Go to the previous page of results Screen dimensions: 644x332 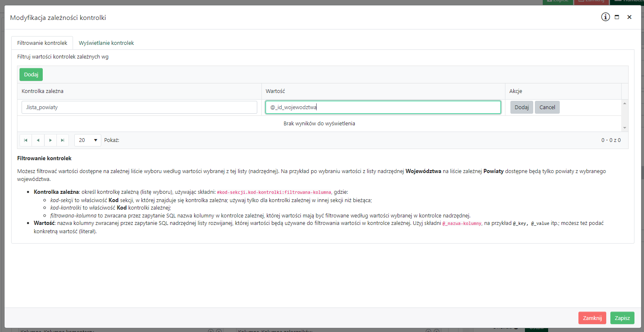(38, 140)
